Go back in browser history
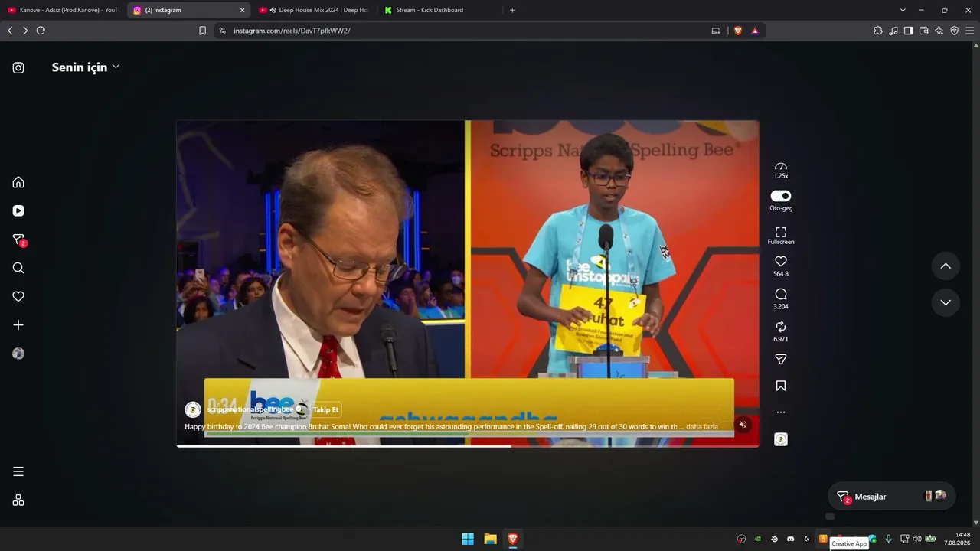Image resolution: width=980 pixels, height=551 pixels. pos(10,31)
